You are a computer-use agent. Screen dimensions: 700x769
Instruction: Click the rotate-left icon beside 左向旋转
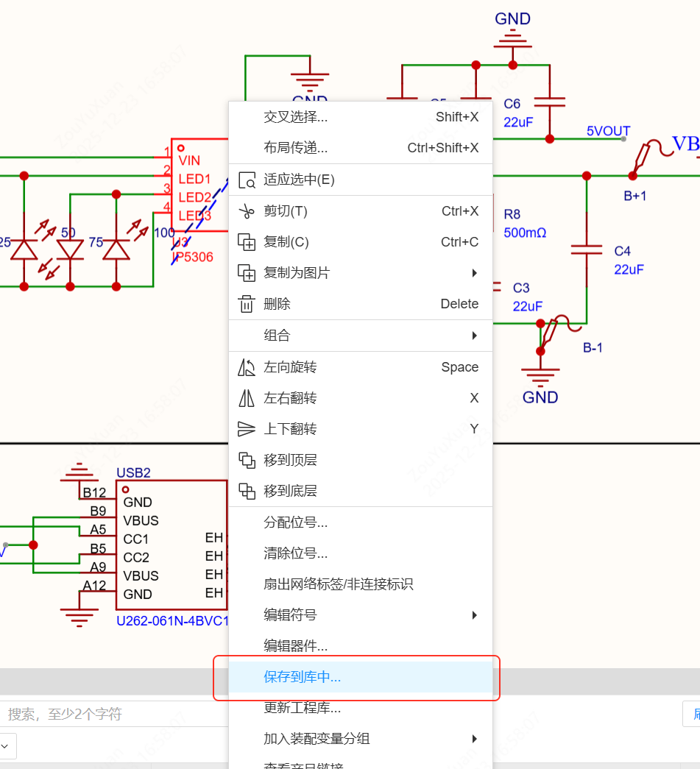pos(247,367)
